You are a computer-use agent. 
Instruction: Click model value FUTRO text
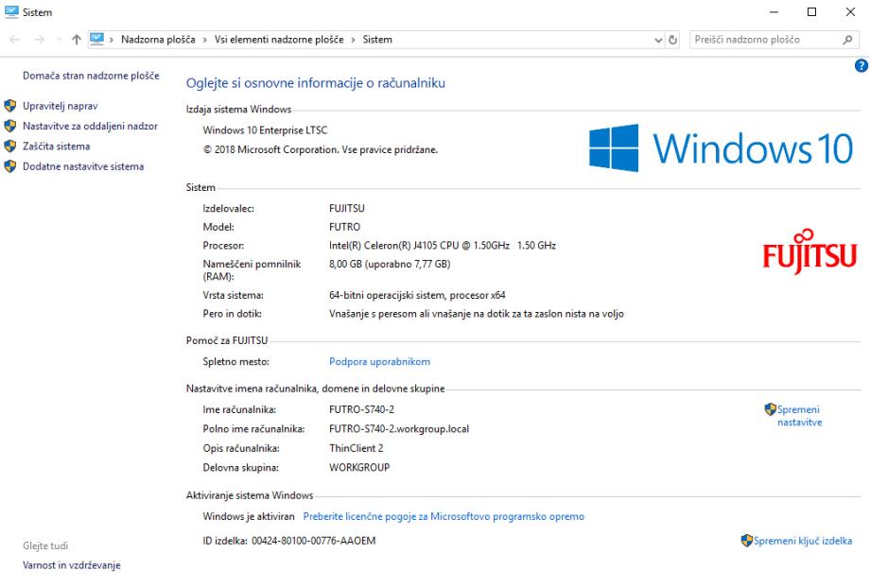point(344,227)
